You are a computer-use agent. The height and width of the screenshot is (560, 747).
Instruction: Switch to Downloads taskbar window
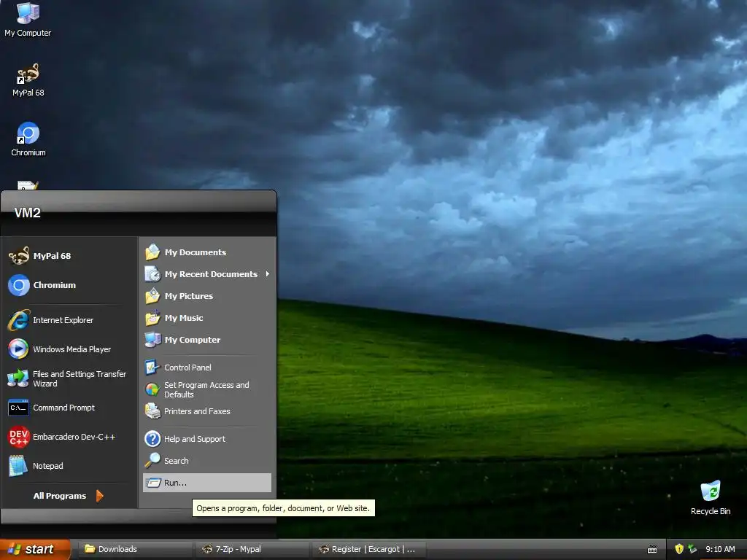click(x=135, y=549)
